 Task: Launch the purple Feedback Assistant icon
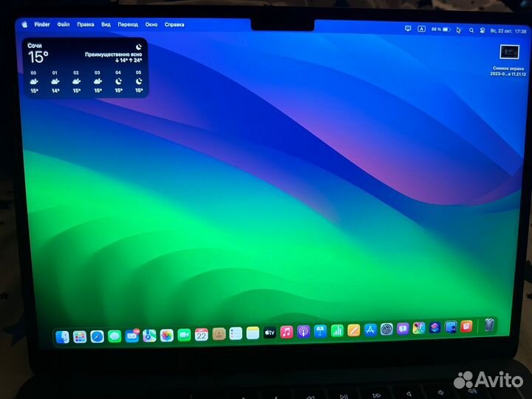[x=403, y=328]
